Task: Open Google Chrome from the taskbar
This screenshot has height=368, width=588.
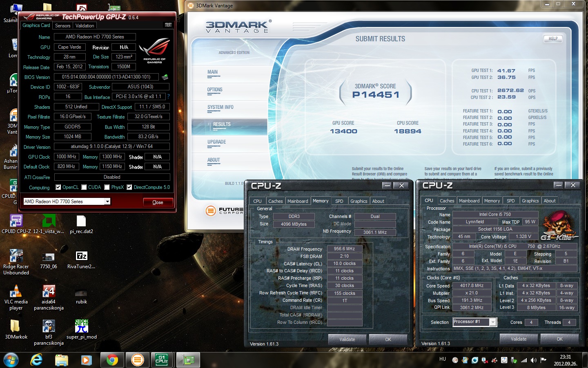Action: coord(112,360)
